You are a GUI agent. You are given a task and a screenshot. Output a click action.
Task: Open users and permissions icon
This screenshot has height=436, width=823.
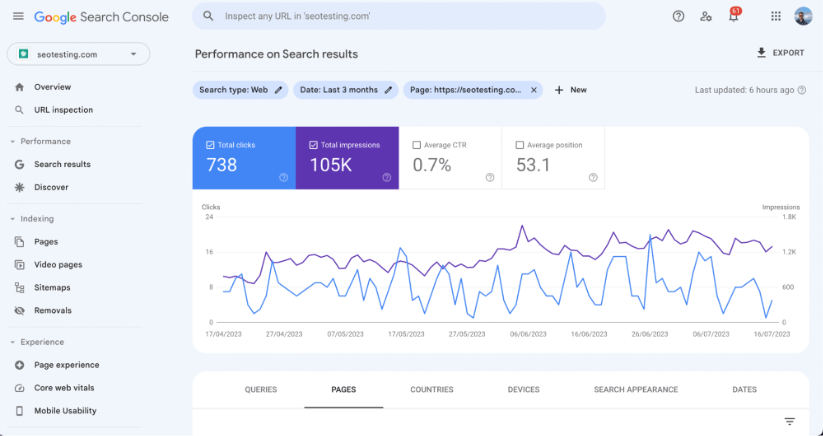706,16
